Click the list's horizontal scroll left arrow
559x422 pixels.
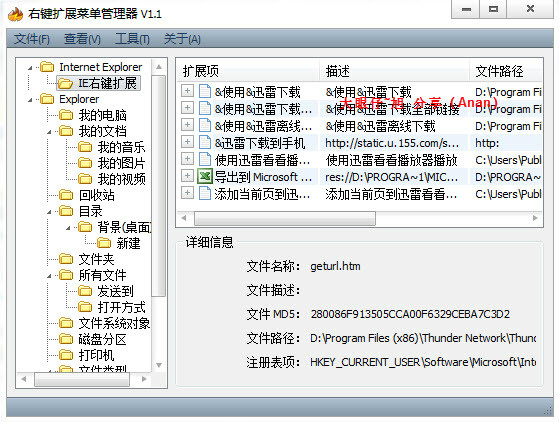click(x=184, y=218)
